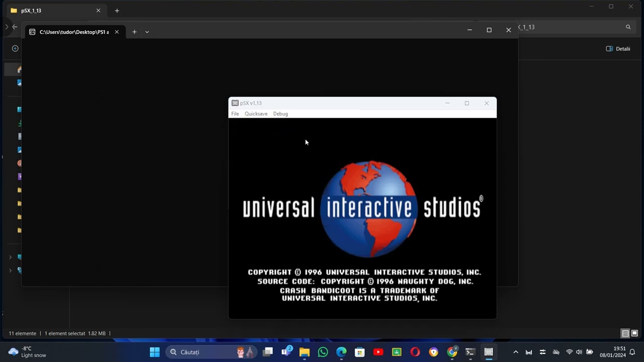644x362 pixels.
Task: Select the pSX_1_13 File Explorer tab
Action: pyautogui.click(x=55, y=11)
